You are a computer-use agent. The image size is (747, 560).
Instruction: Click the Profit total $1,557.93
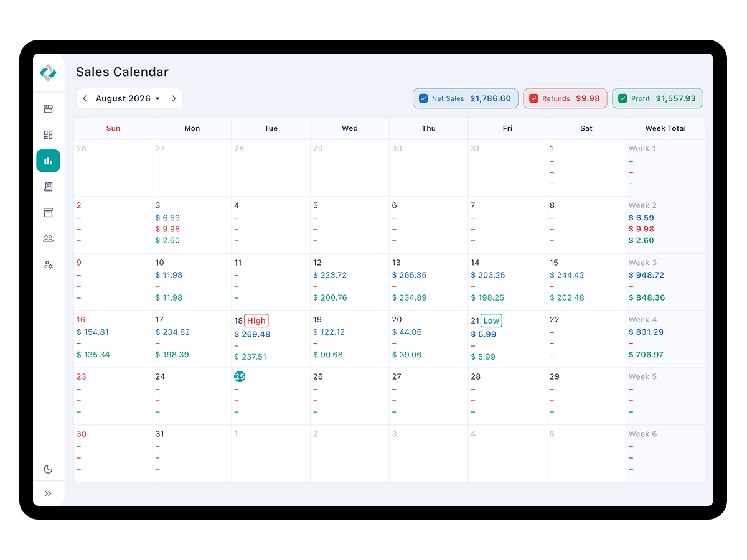676,98
